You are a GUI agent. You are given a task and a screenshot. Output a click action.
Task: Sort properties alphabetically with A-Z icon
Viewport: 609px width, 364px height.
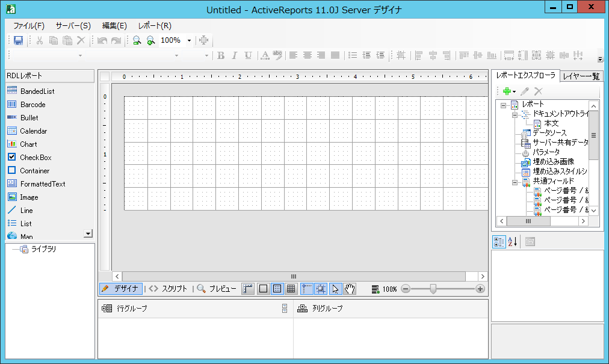tap(513, 242)
